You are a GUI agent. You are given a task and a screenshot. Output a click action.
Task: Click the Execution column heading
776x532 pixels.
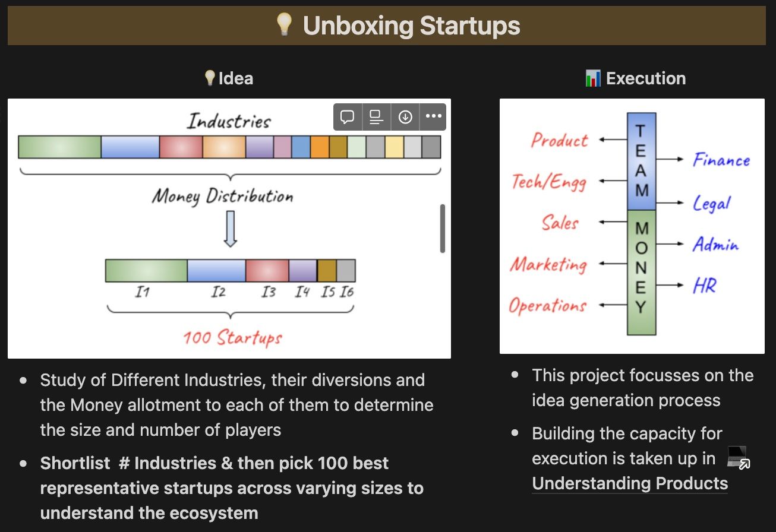pos(646,78)
